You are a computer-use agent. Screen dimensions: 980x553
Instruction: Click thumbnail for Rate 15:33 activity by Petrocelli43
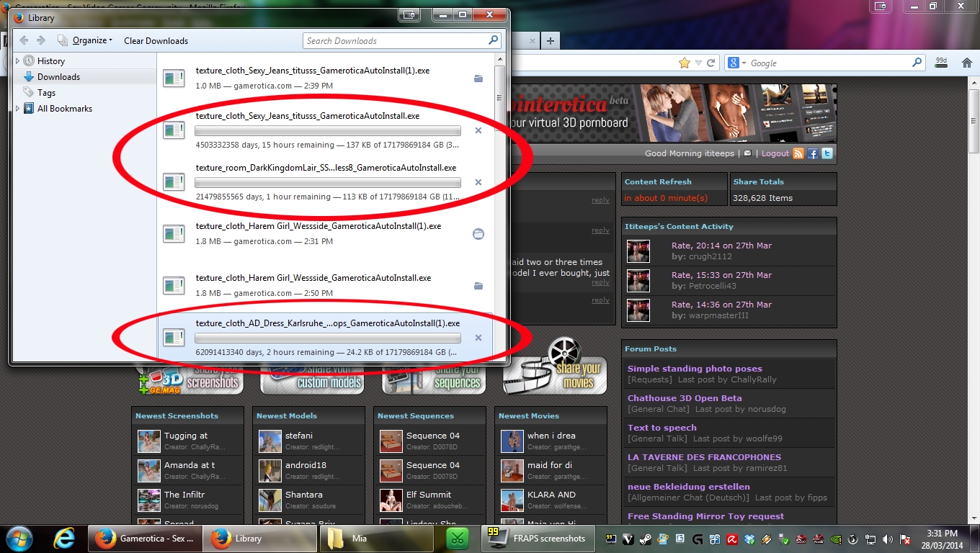638,280
